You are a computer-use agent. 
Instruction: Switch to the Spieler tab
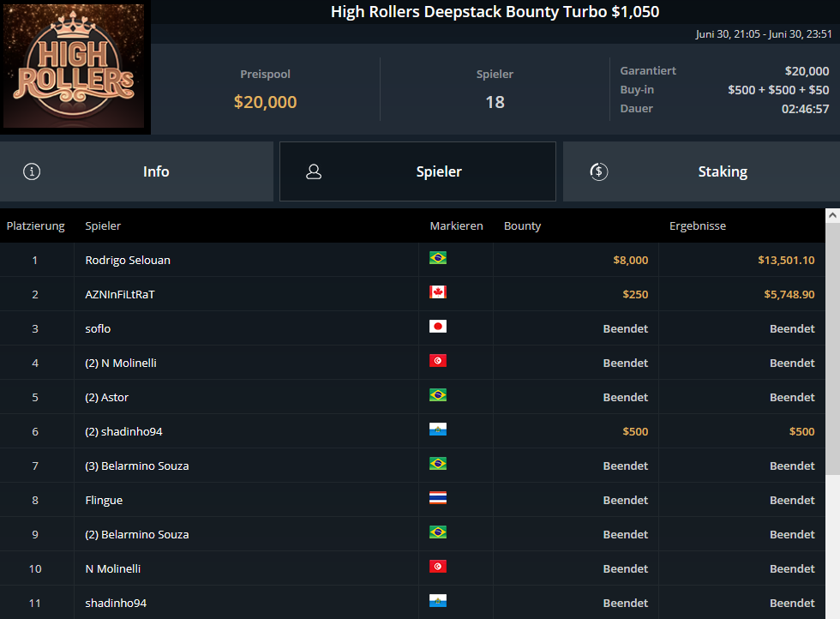click(418, 171)
